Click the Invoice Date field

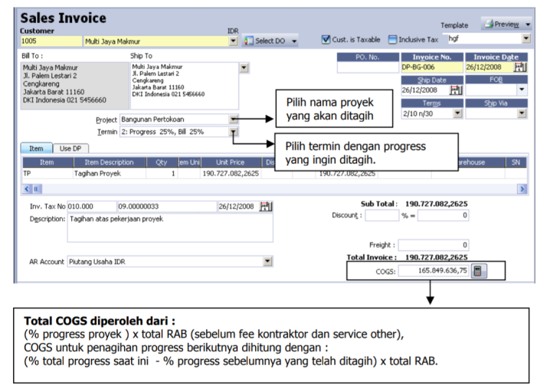pyautogui.click(x=489, y=67)
